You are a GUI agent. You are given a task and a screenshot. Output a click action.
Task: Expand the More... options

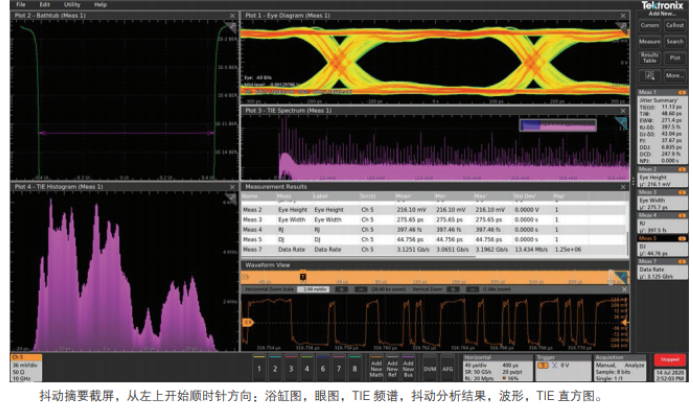[x=674, y=75]
